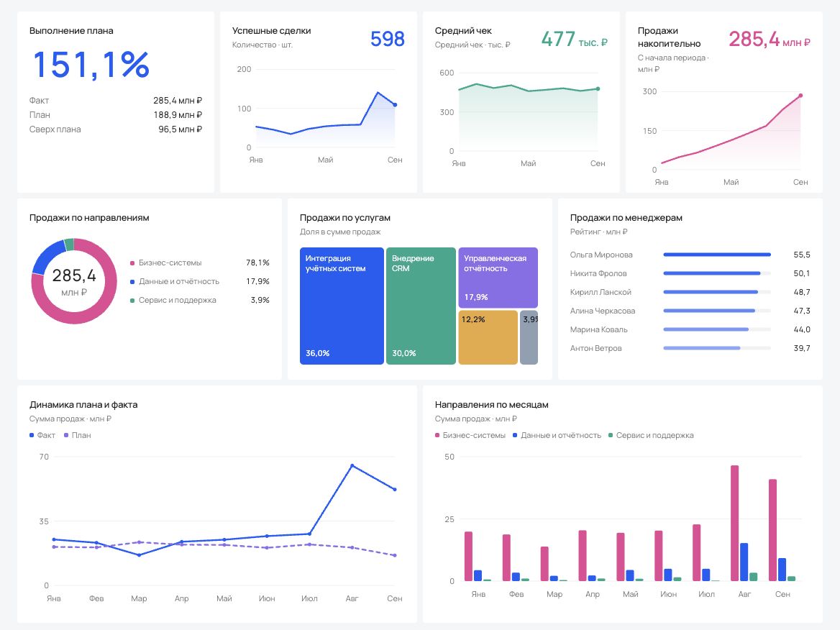Select Бизнес-системы 78,1% in the donut legend

pos(200,262)
